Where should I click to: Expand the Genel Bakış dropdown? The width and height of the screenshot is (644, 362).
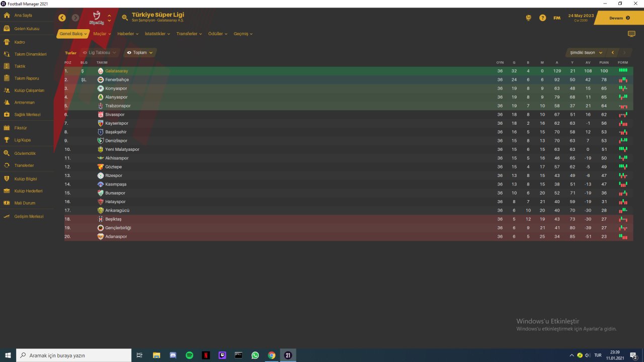(x=73, y=34)
